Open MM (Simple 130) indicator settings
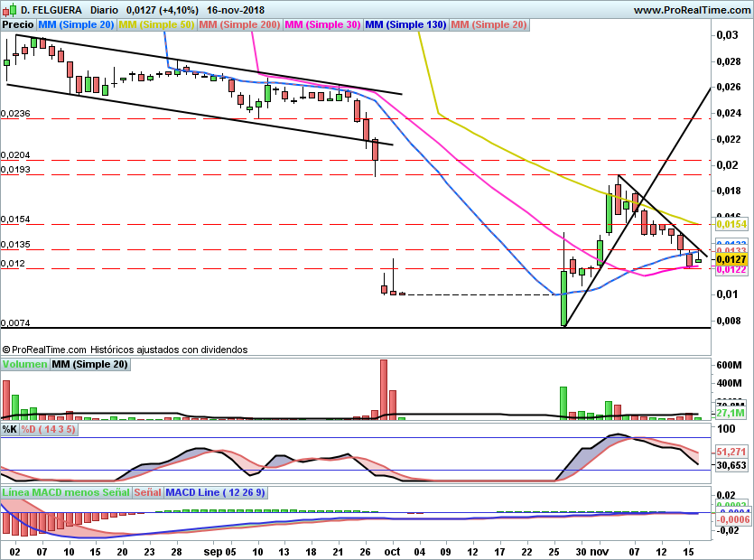This screenshot has width=754, height=560. tap(405, 25)
